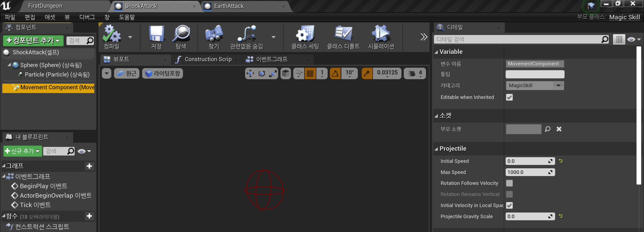Open the Magic Skill parent class link
644x232 pixels.
click(x=624, y=17)
